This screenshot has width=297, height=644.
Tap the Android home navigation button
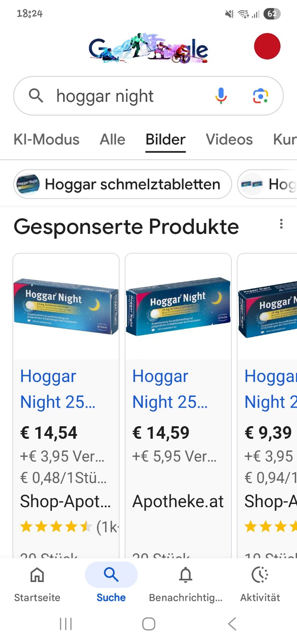pyautogui.click(x=148, y=624)
